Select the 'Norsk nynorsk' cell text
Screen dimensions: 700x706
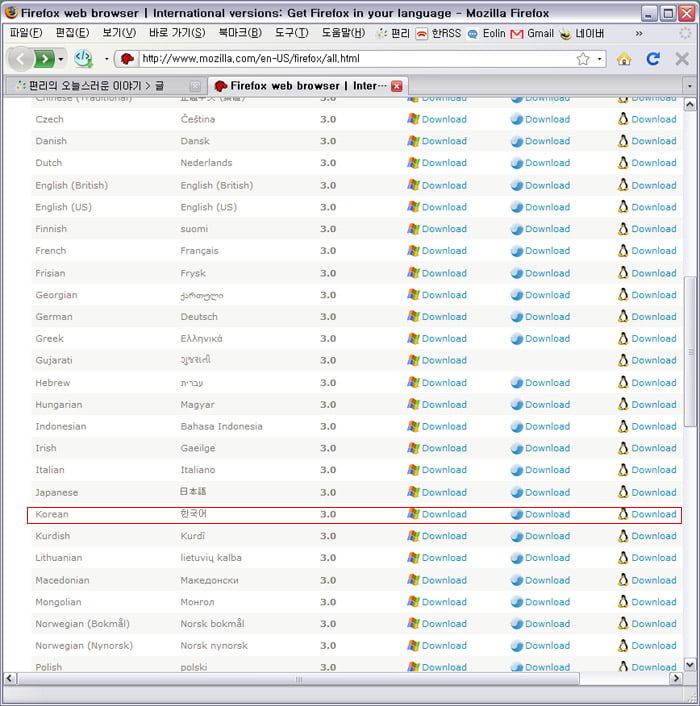click(214, 646)
